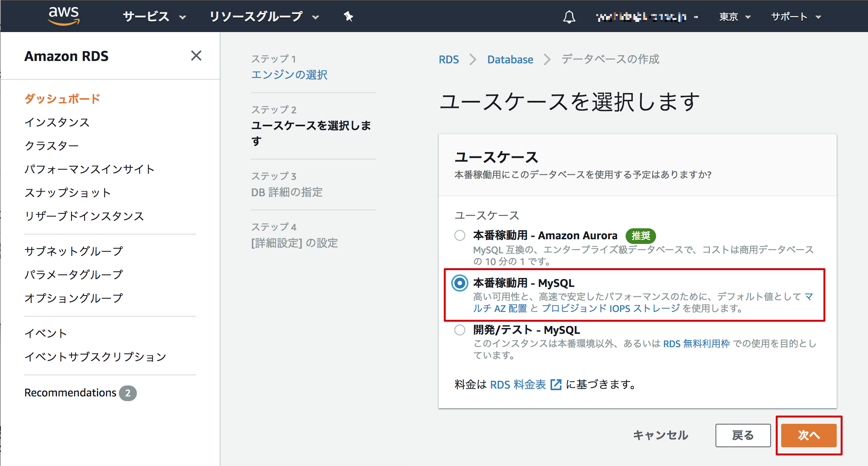Viewport: 868px width, 466px height.
Task: Open サブネットグループ in the sidebar
Action: [74, 251]
